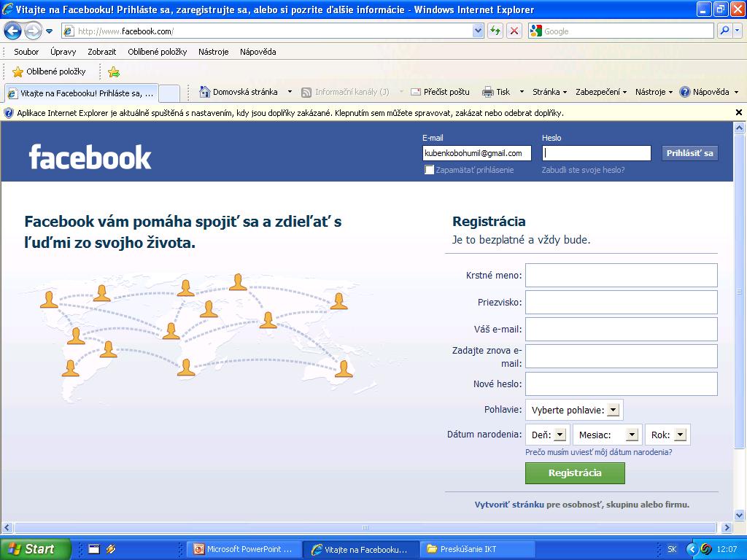Click the Priezvisko field
Screen dimensions: 747x560
622,303
